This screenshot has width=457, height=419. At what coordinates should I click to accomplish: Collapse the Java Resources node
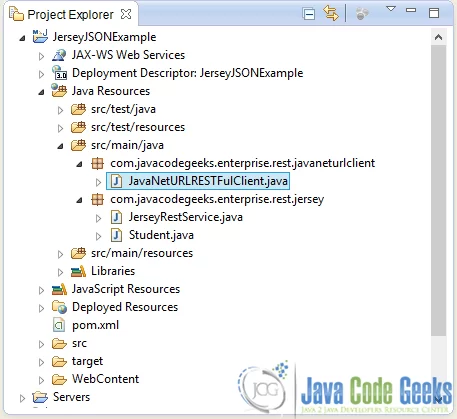coord(41,92)
